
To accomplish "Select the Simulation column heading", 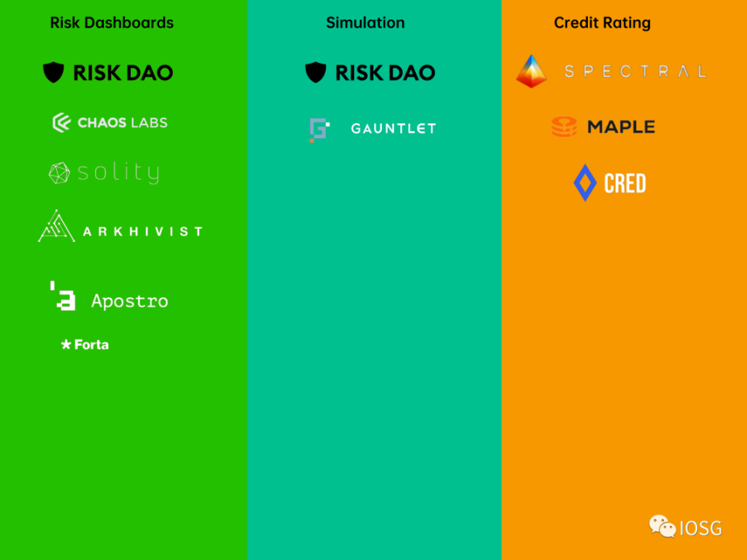I will tap(365, 22).
